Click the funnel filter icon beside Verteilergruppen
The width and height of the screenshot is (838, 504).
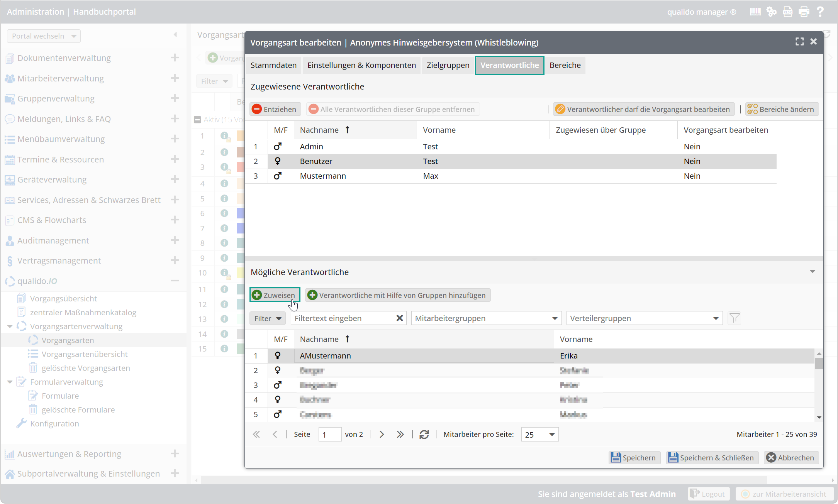[x=734, y=318]
